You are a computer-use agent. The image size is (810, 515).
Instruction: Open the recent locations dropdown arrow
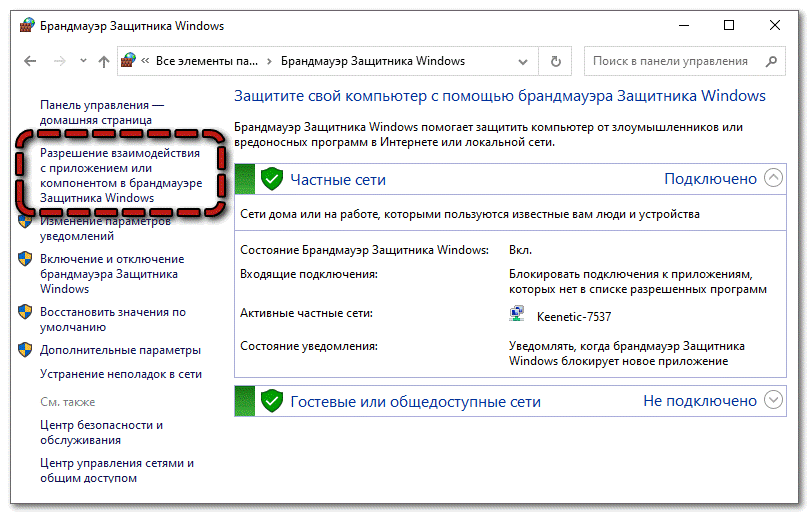coord(83,61)
